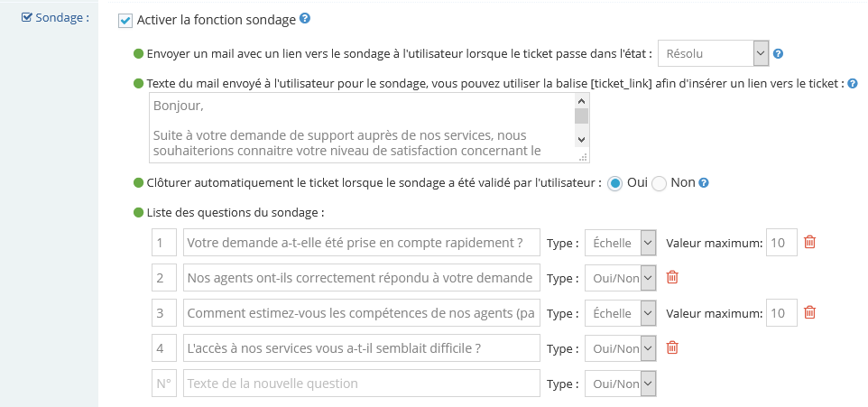Delete survey question 2 with trash icon
This screenshot has height=407, width=868.
click(672, 277)
